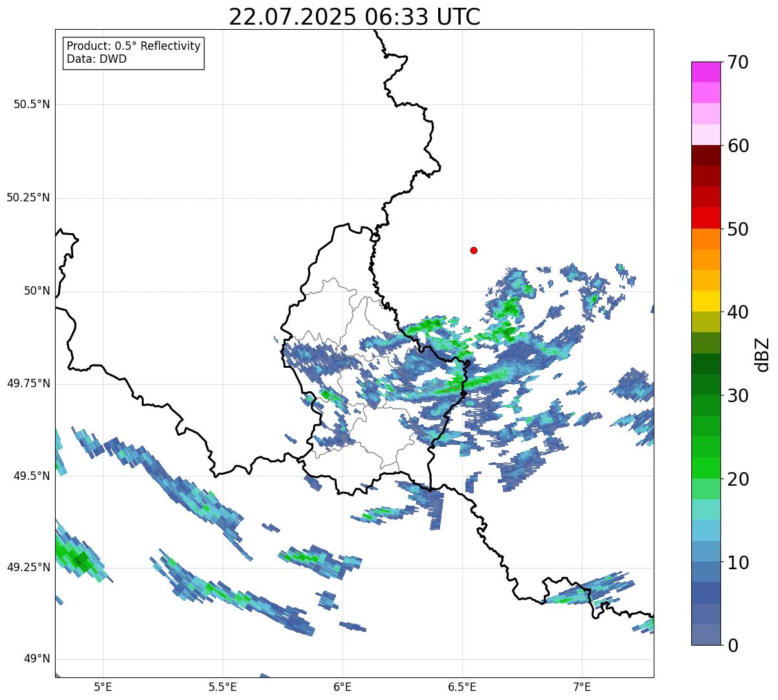The width and height of the screenshot is (778, 700).
Task: Click the 50.5°N latitude label
Action: pos(31,104)
